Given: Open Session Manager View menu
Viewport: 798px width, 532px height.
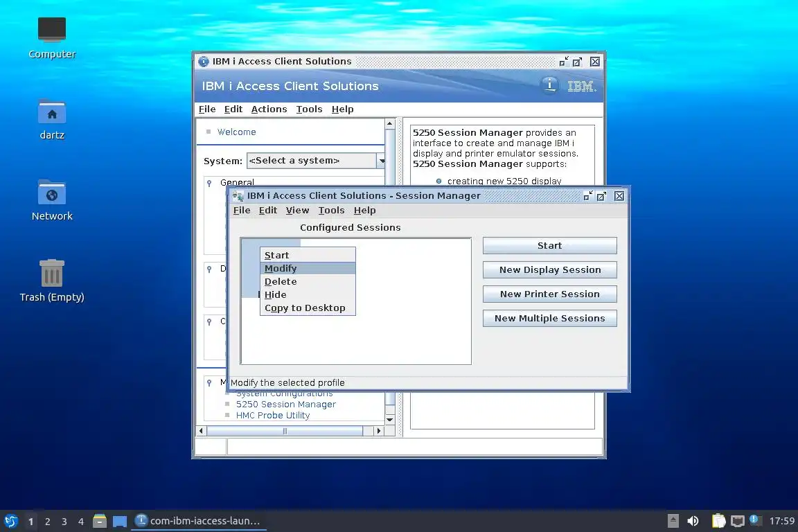Looking at the screenshot, I should click(297, 211).
